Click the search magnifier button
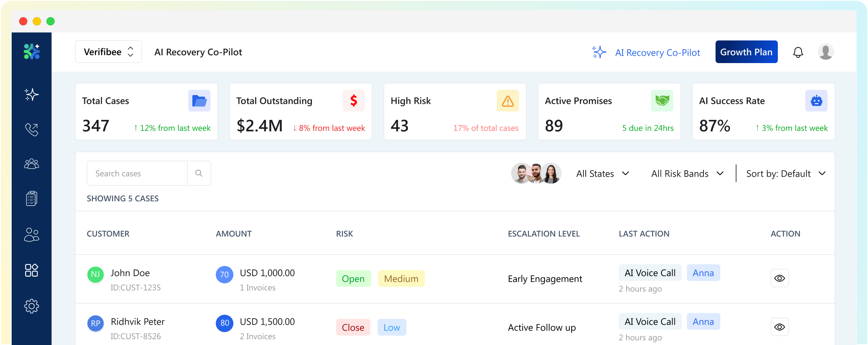The width and height of the screenshot is (868, 345). [x=199, y=173]
